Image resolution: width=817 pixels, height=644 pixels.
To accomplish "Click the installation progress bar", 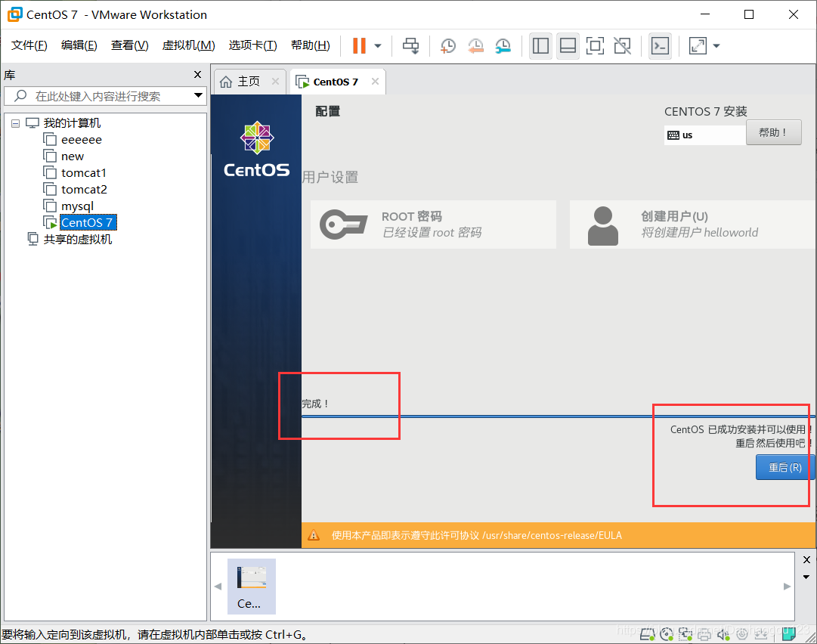I will pos(559,416).
